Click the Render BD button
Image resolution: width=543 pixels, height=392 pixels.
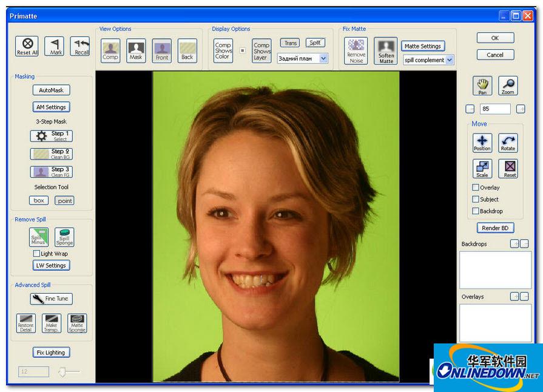pyautogui.click(x=496, y=228)
